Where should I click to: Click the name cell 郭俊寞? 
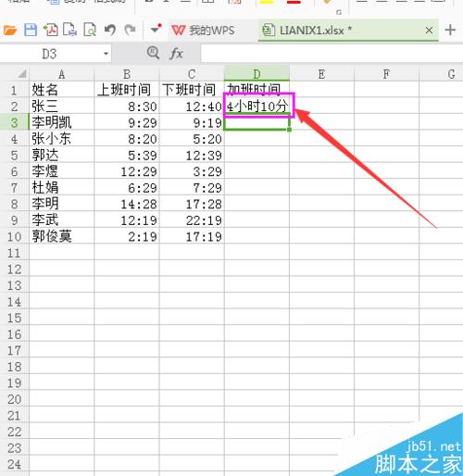click(62, 236)
